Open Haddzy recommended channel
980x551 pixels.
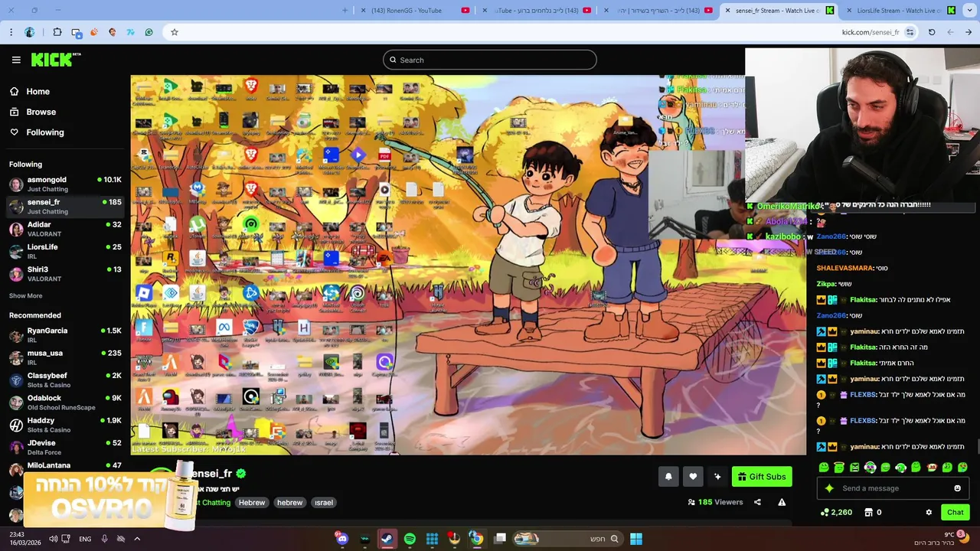pos(65,425)
